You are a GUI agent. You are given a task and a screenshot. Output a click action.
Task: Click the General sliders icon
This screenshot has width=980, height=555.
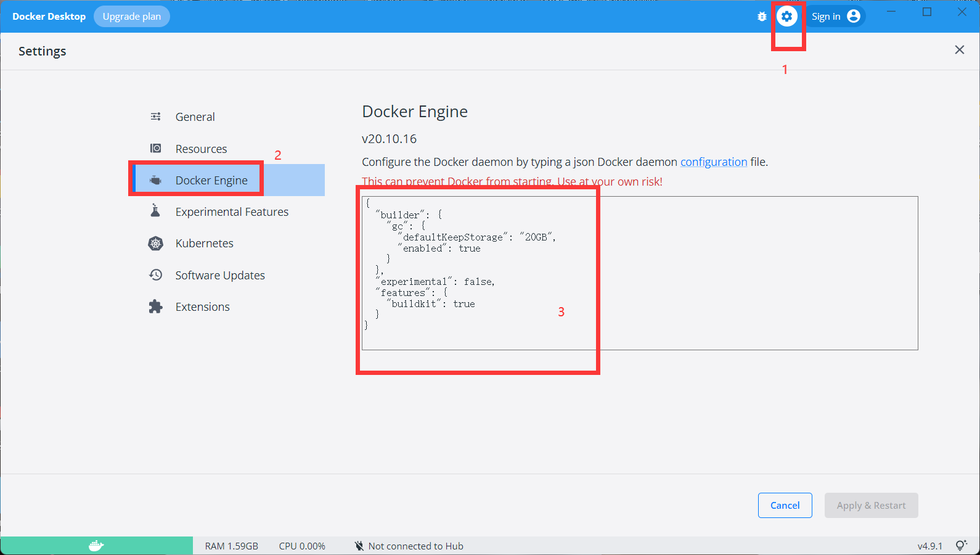[156, 117]
